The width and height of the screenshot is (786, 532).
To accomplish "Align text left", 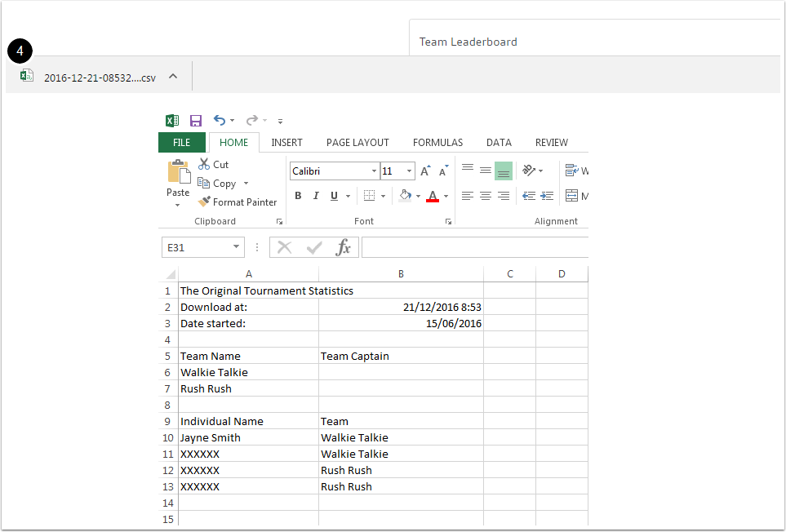I will pyautogui.click(x=467, y=196).
